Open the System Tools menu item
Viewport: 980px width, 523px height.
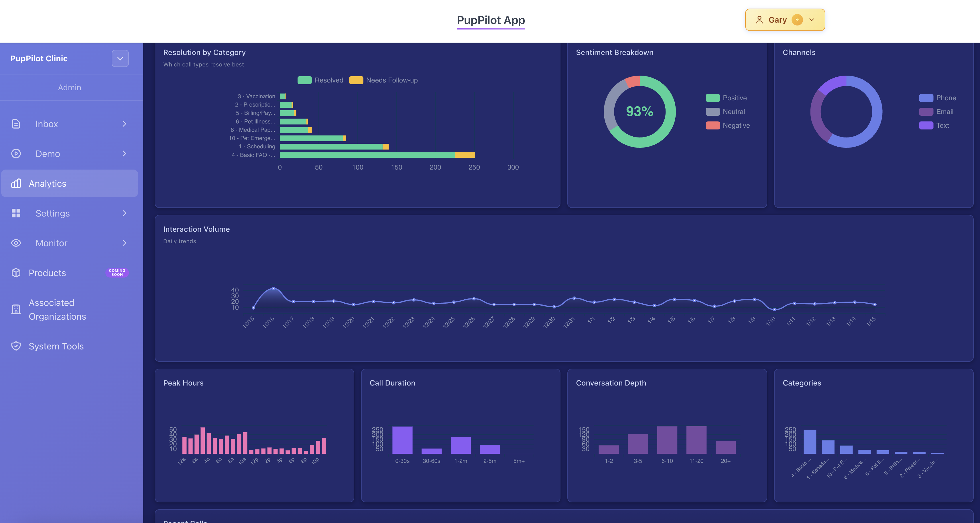click(56, 346)
